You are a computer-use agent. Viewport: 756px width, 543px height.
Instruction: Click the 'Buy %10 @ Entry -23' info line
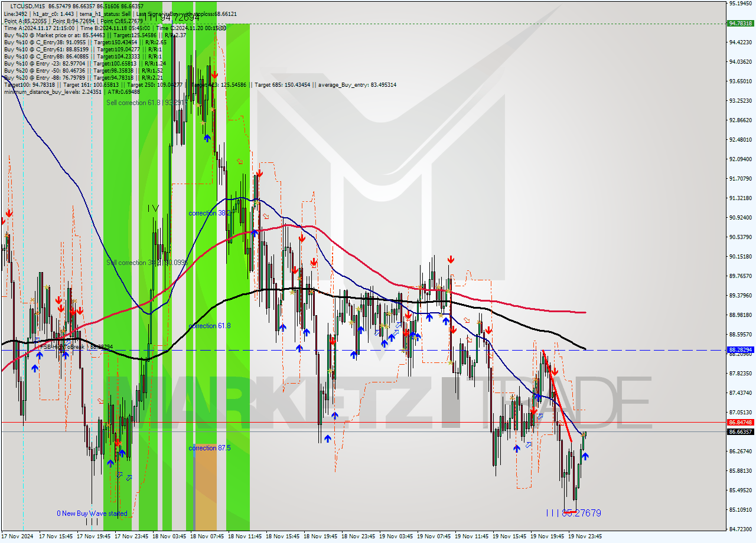[x=85, y=63]
